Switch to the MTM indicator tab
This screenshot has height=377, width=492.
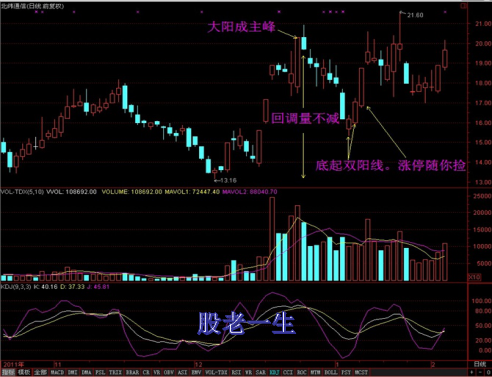[315, 372]
